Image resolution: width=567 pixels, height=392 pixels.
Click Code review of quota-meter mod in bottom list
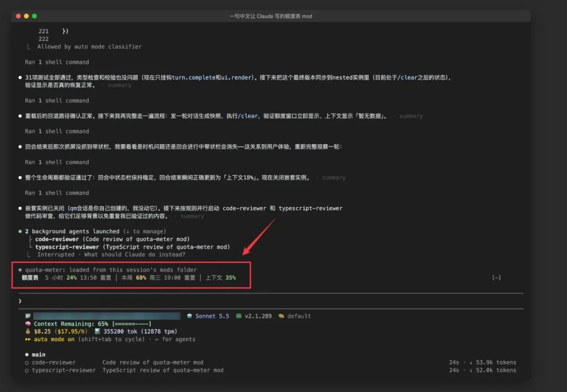coord(153,363)
